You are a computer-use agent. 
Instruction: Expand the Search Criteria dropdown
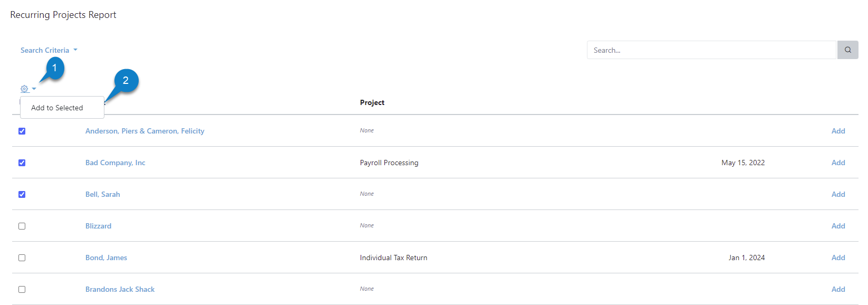click(49, 50)
